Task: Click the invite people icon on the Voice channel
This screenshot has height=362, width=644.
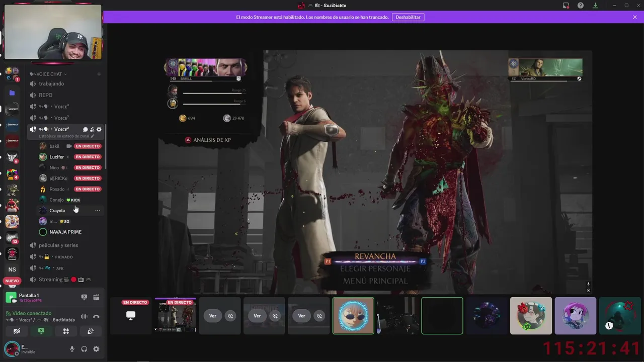Action: (92, 129)
